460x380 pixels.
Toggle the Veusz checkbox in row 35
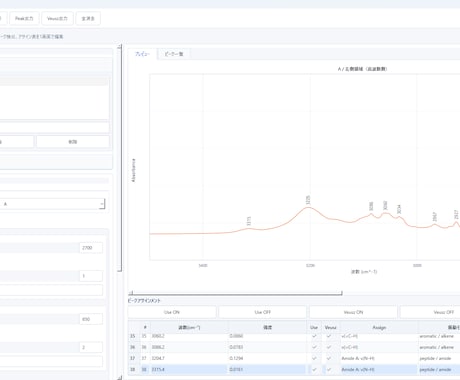coord(329,336)
